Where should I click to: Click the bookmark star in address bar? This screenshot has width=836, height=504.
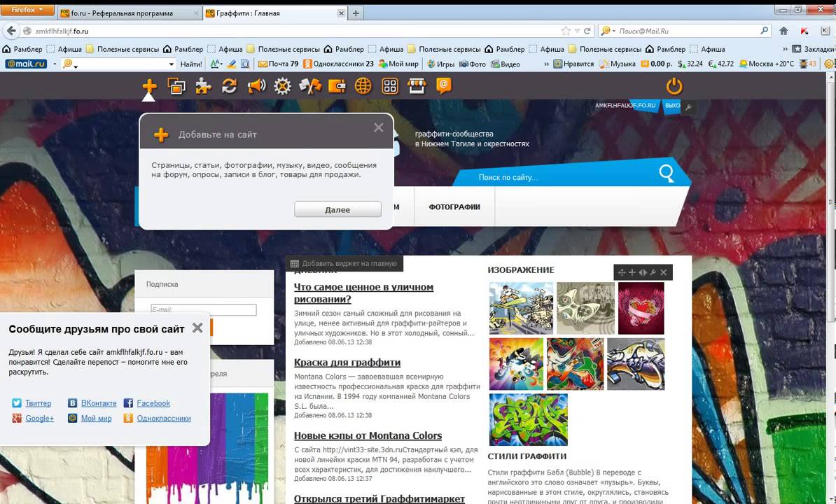point(566,31)
